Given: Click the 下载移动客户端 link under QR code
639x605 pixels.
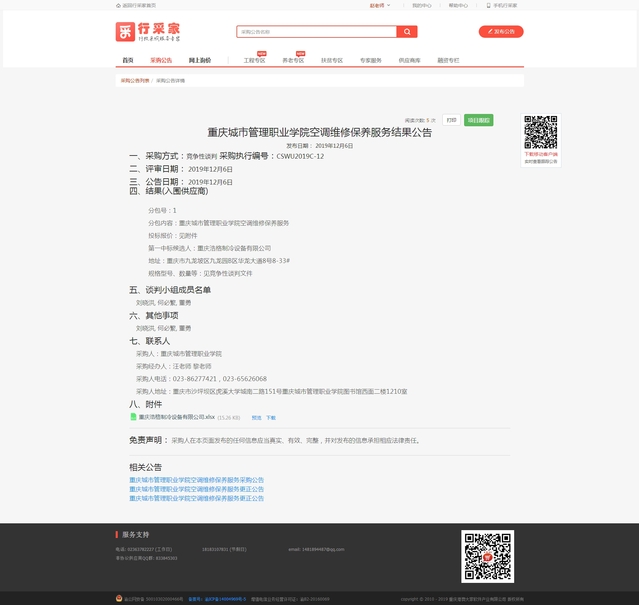Looking at the screenshot, I should pyautogui.click(x=541, y=154).
